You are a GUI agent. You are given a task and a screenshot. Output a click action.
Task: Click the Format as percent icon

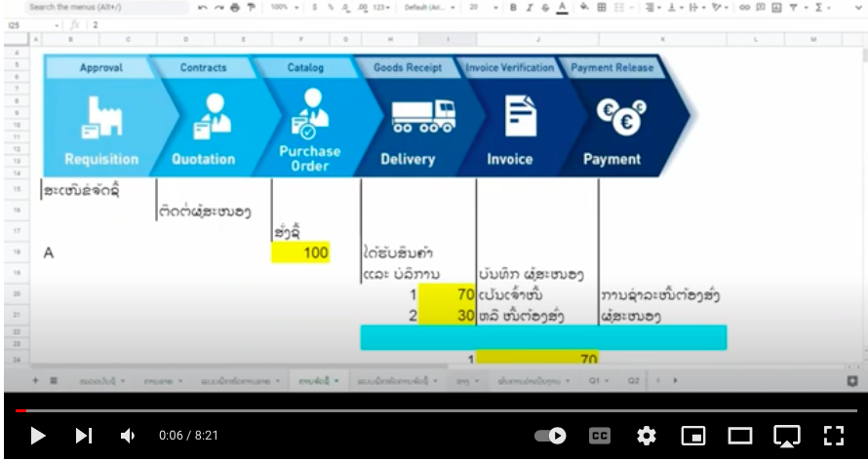[x=331, y=7]
